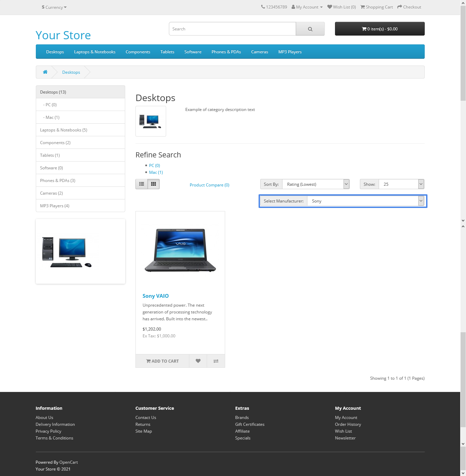Viewport: 466px width, 476px height.
Task: Click the Wish List heart link
Action: coord(341,7)
